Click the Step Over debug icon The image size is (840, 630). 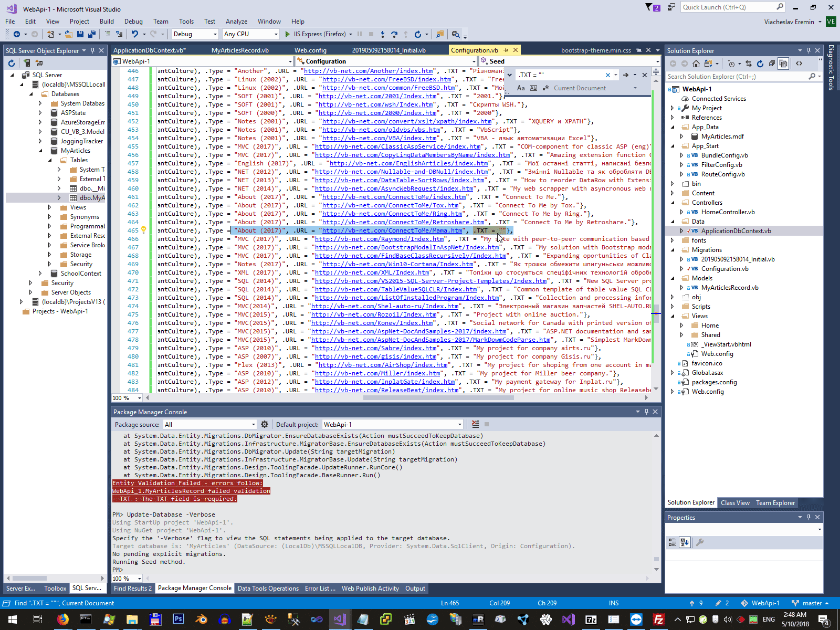[394, 34]
